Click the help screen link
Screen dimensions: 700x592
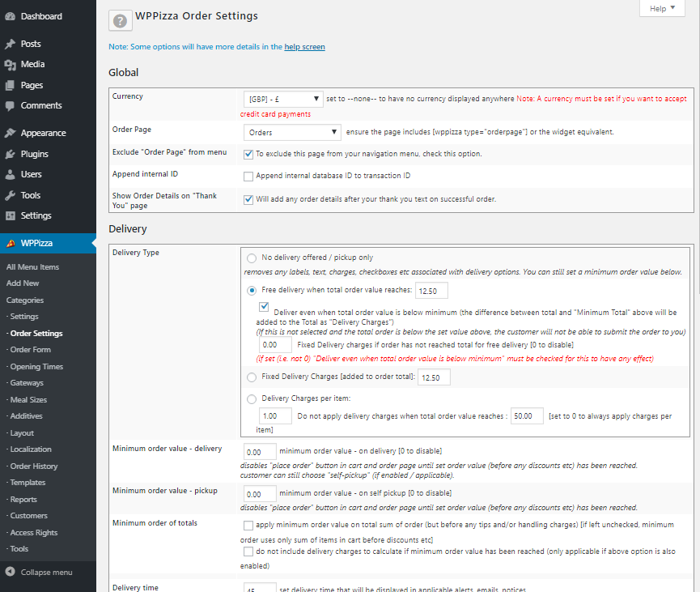304,47
